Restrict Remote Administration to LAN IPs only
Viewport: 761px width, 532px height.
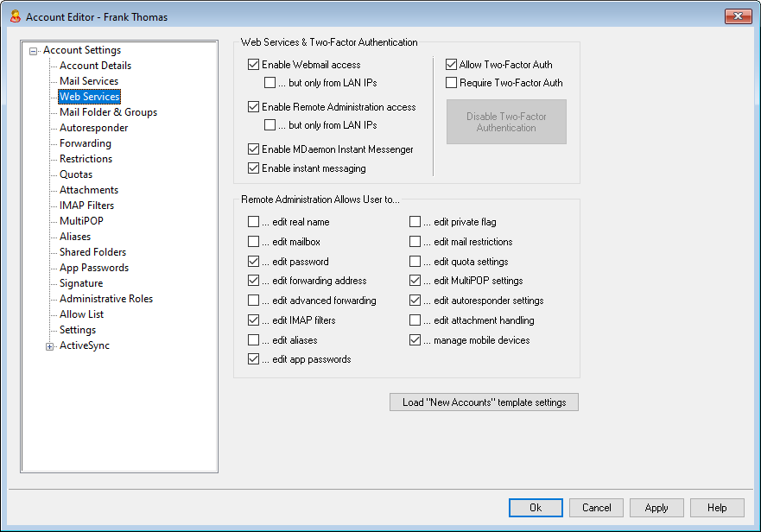pyautogui.click(x=270, y=125)
